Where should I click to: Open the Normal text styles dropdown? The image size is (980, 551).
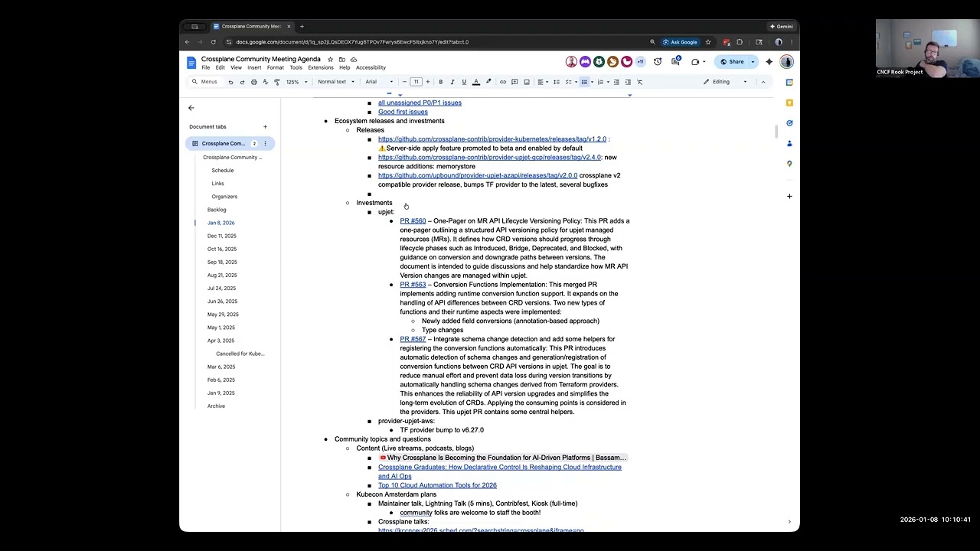[x=335, y=82]
